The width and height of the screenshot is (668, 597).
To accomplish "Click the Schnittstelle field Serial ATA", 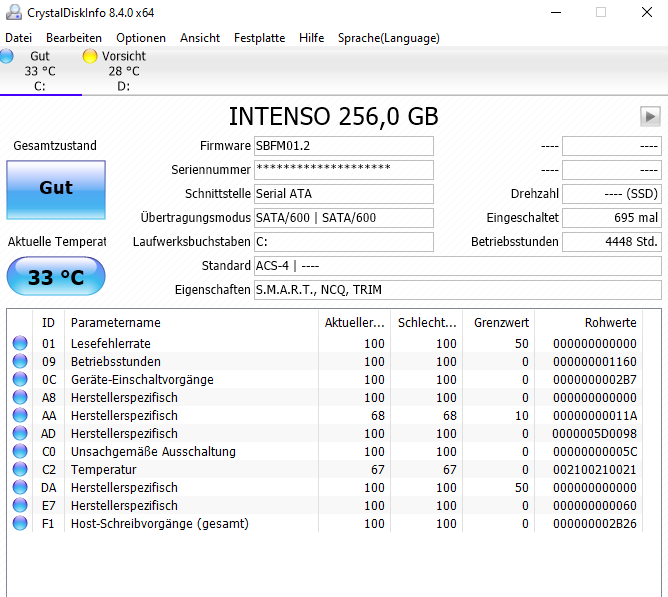I will (344, 193).
